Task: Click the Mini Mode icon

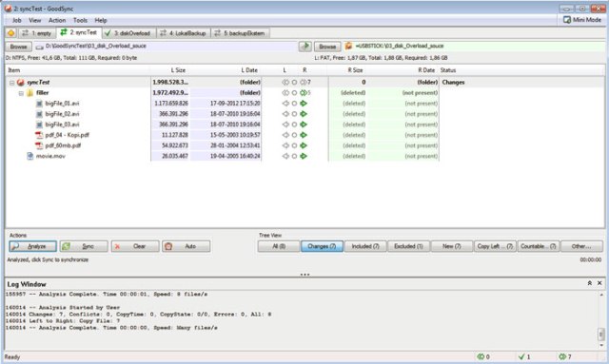Action: (x=567, y=19)
